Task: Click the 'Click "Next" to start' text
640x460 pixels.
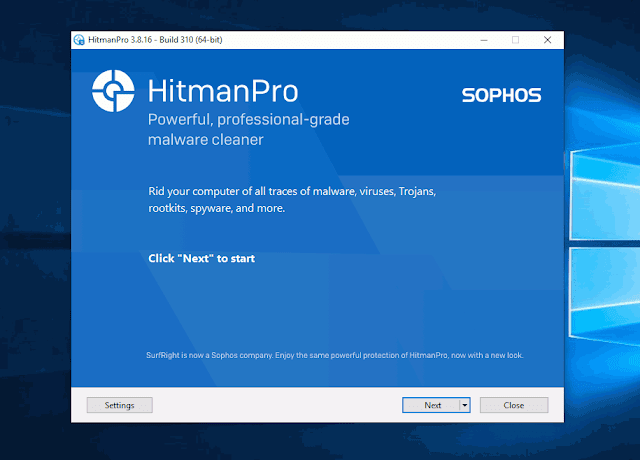Action: (202, 258)
